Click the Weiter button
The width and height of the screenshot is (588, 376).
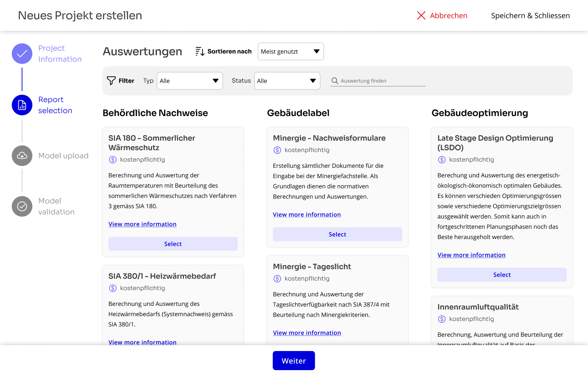(x=294, y=361)
